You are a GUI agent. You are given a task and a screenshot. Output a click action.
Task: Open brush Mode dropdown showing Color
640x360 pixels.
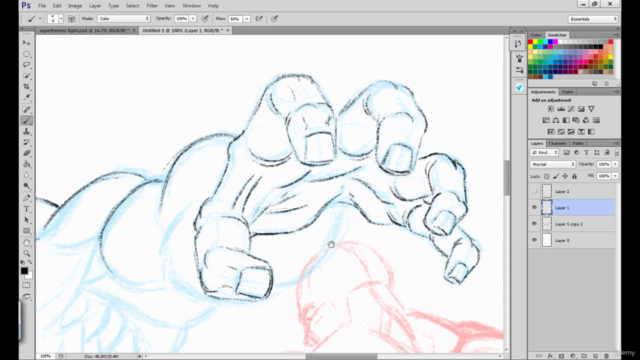(x=124, y=19)
